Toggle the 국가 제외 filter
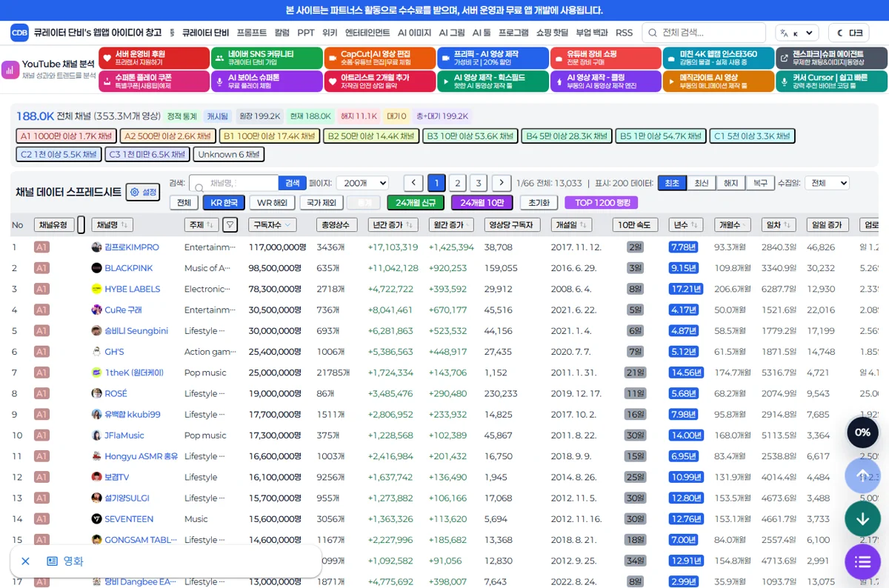This screenshot has height=588, width=889. click(x=322, y=202)
